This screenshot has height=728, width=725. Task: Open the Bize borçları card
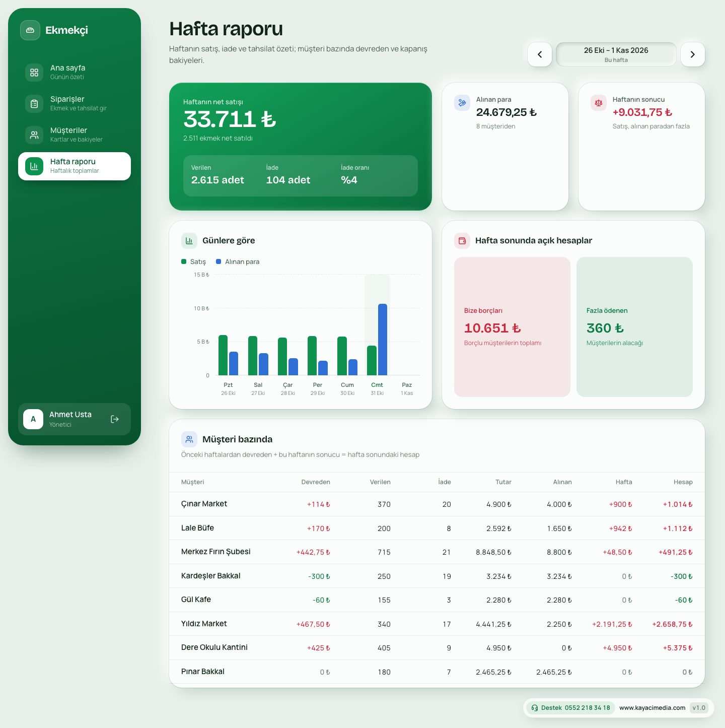[512, 327]
